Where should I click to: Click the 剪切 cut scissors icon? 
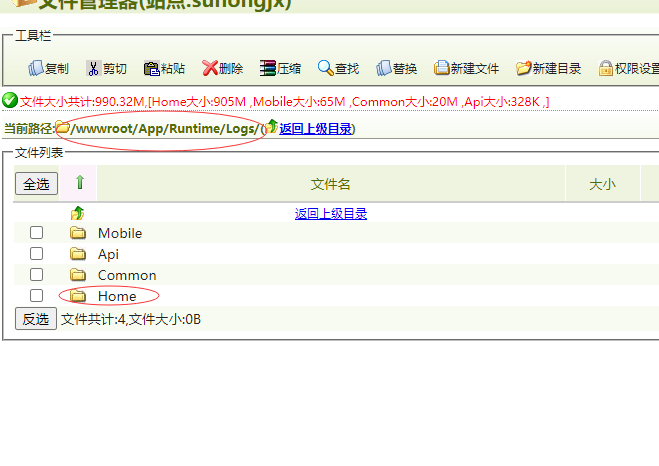[94, 68]
